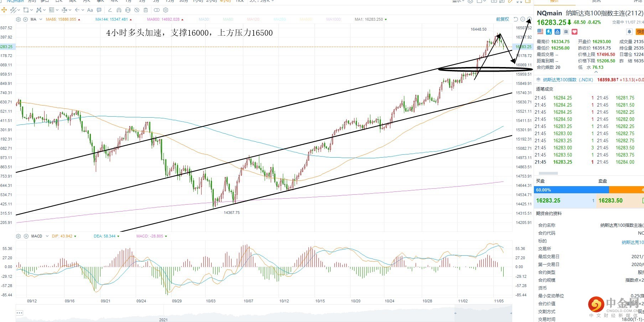Open MACD indicator settings gear
The height and width of the screenshot is (322, 644).
[x=19, y=236]
